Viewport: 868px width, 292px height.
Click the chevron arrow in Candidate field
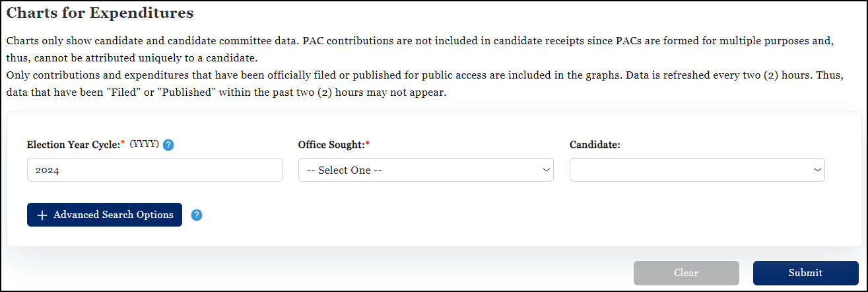click(x=817, y=170)
